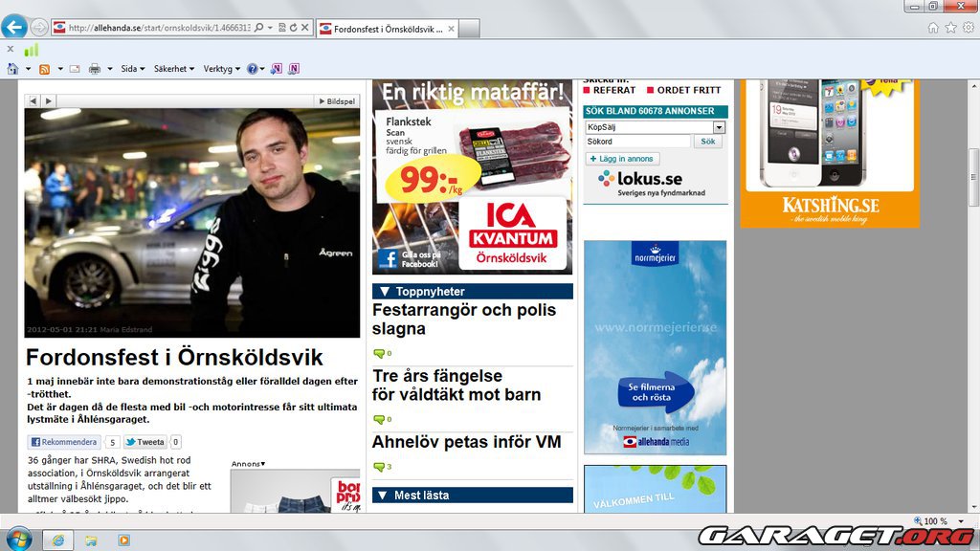Open the address bar autocomplete dropdown arrow
This screenshot has width=980, height=551.
(x=270, y=28)
